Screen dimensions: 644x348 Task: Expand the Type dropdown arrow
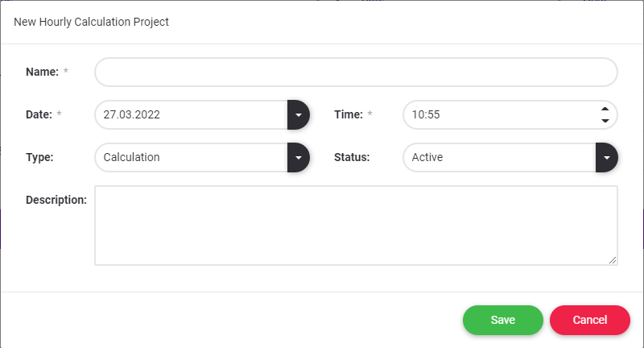tap(299, 157)
